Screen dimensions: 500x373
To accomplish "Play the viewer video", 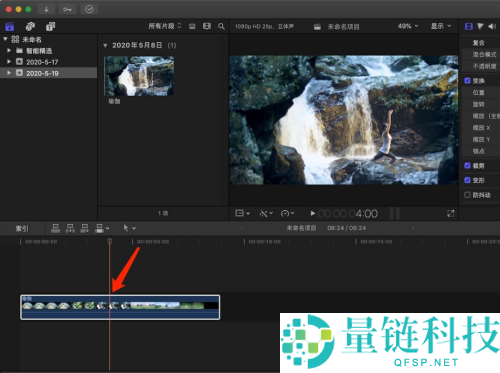I will (x=313, y=213).
